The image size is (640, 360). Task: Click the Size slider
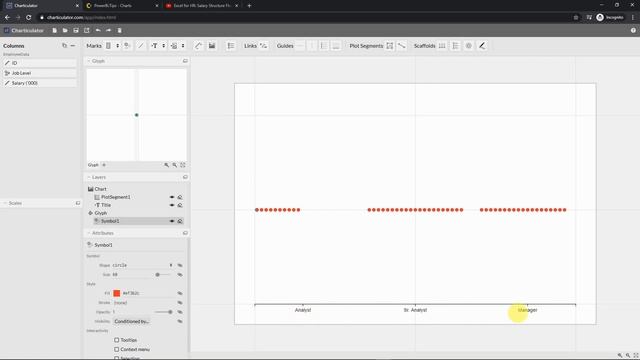162,275
